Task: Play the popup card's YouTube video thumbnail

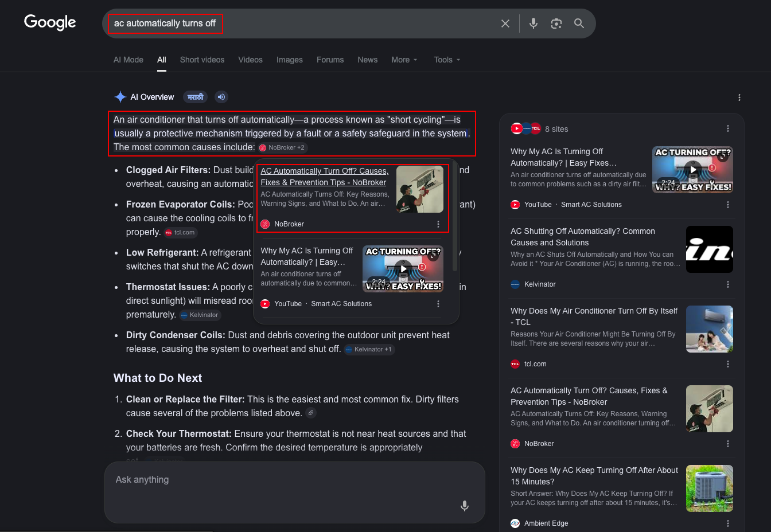Action: click(403, 269)
